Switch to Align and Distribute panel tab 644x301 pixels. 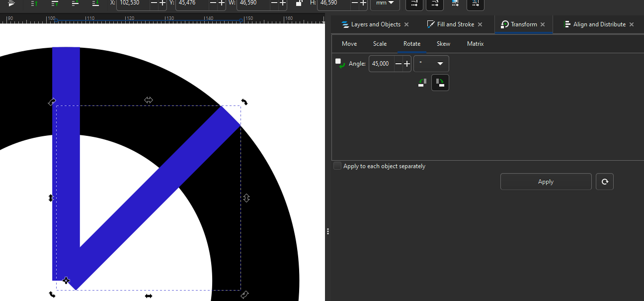595,24
